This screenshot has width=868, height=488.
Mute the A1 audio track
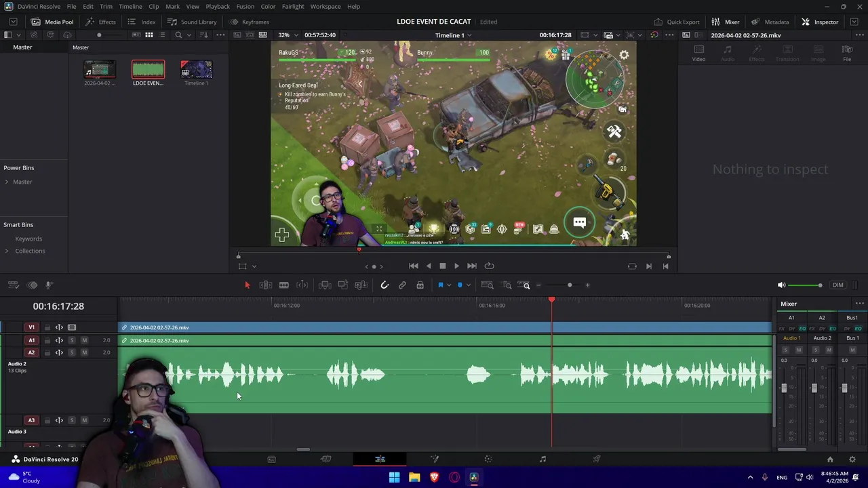coord(84,340)
